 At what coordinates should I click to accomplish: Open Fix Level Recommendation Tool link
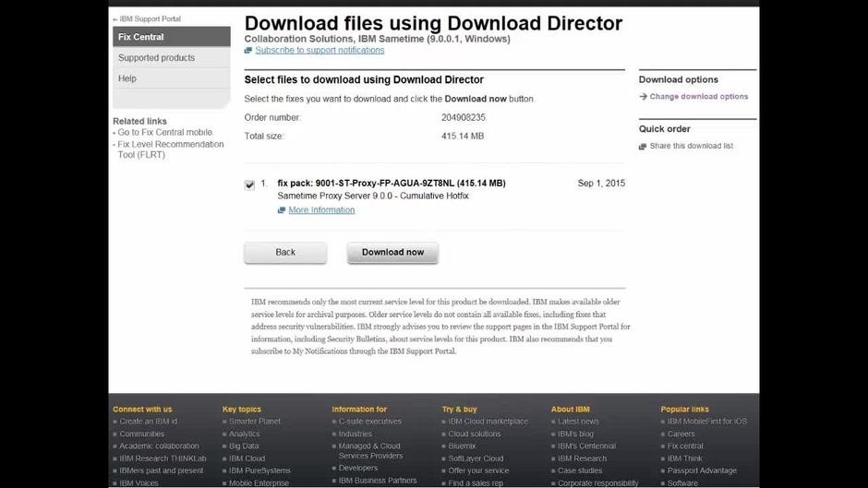pos(171,149)
